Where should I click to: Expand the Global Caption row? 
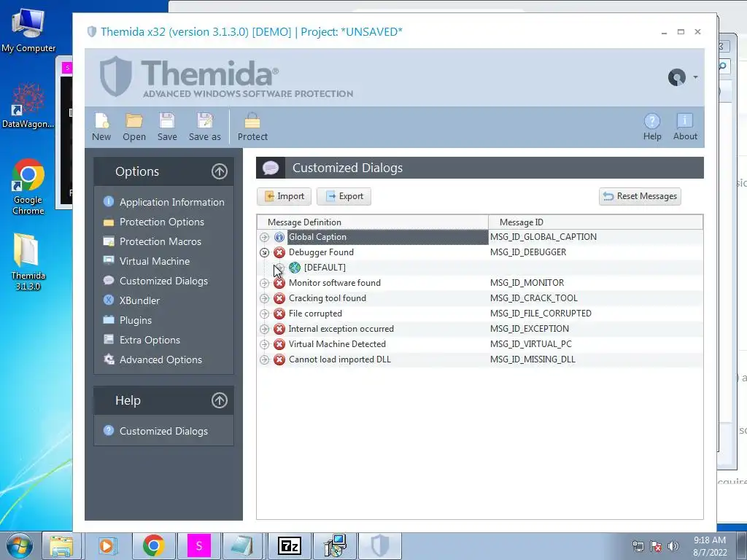[264, 237]
